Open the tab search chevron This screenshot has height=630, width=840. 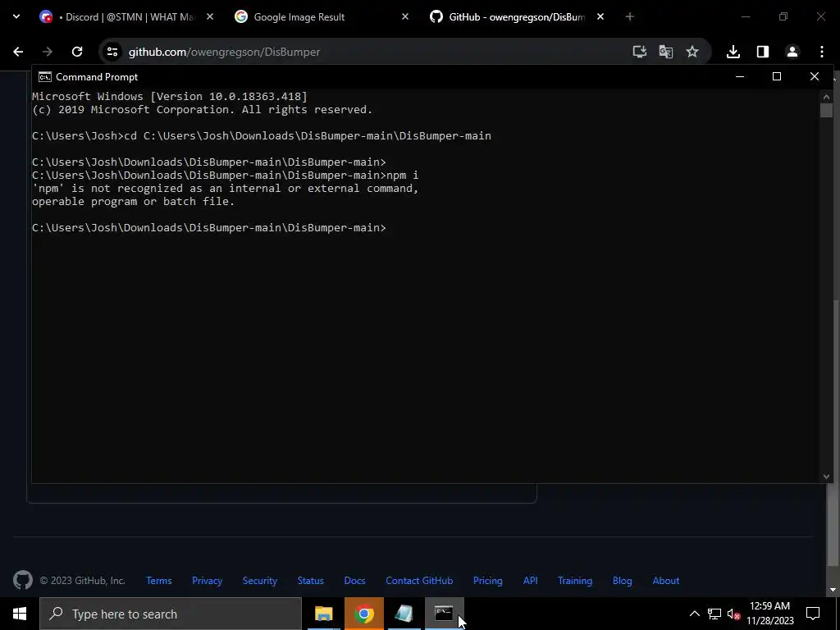16,16
